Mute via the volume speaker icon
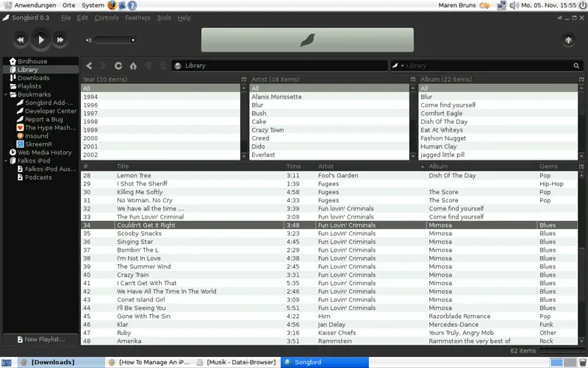Screen dimensions: 588x368 point(88,40)
